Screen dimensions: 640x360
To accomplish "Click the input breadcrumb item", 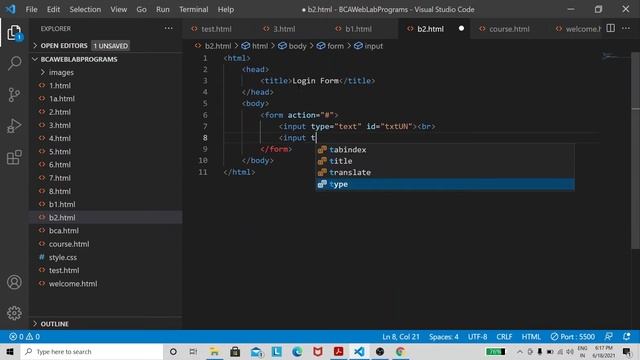I will click(x=369, y=46).
